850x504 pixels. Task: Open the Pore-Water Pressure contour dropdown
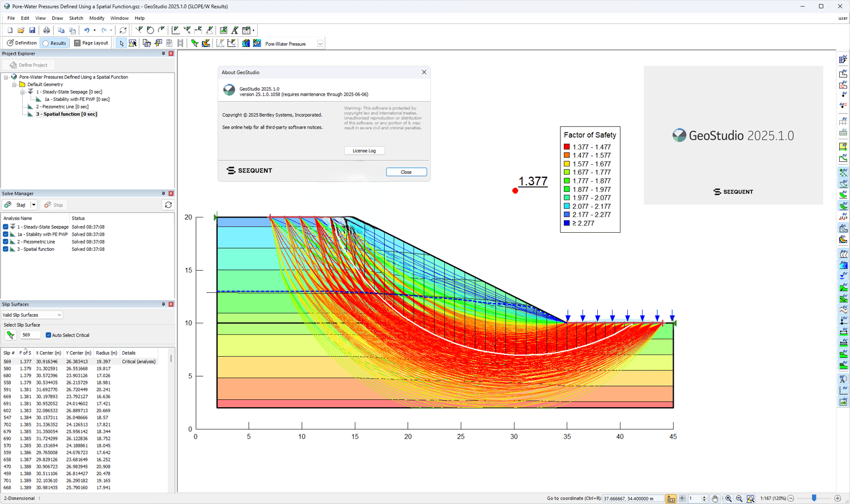pos(320,44)
